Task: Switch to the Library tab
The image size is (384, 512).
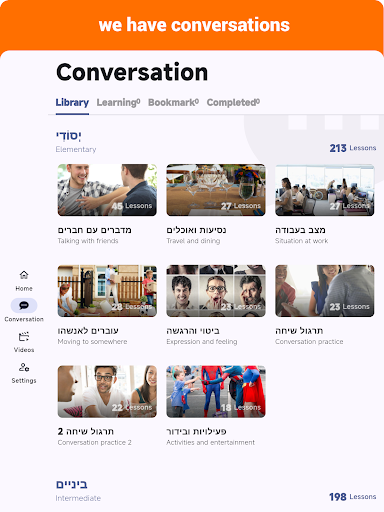Action: (x=72, y=102)
